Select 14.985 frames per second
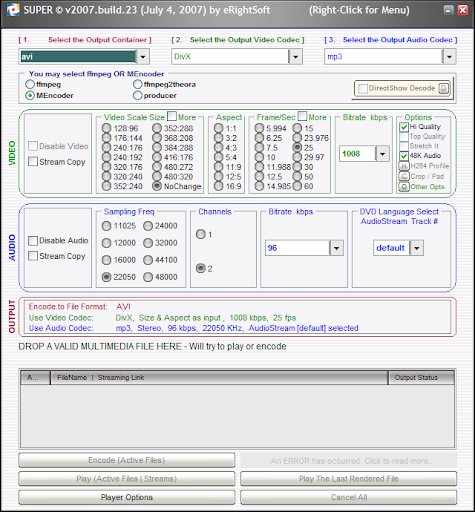This screenshot has width=475, height=512. [259, 186]
